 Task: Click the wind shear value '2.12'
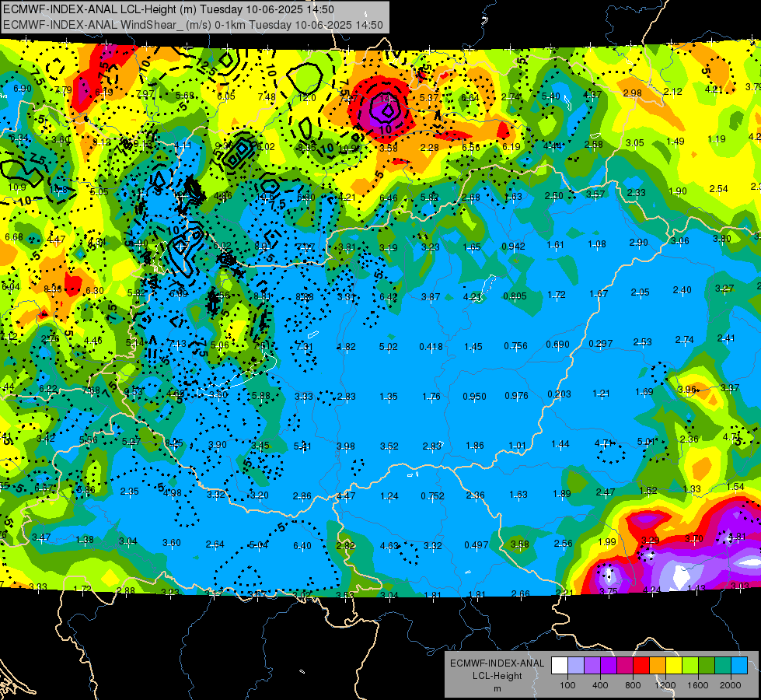(x=672, y=91)
